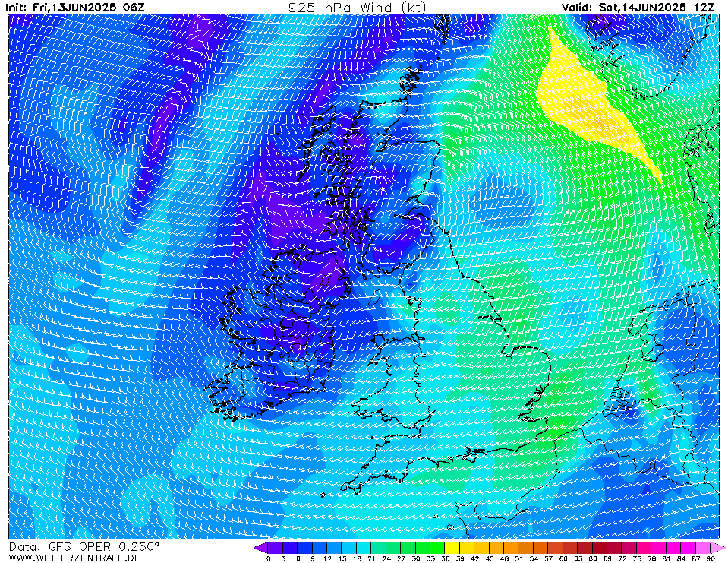Click the '925 hPa Wind (kt)' chart title
The width and height of the screenshot is (728, 563).
click(357, 7)
